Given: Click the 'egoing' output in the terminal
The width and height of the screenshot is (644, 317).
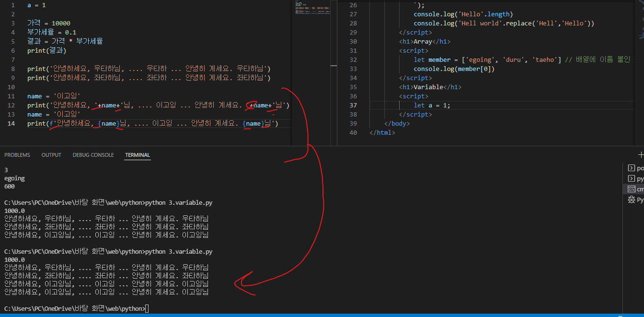Looking at the screenshot, I should (x=14, y=178).
